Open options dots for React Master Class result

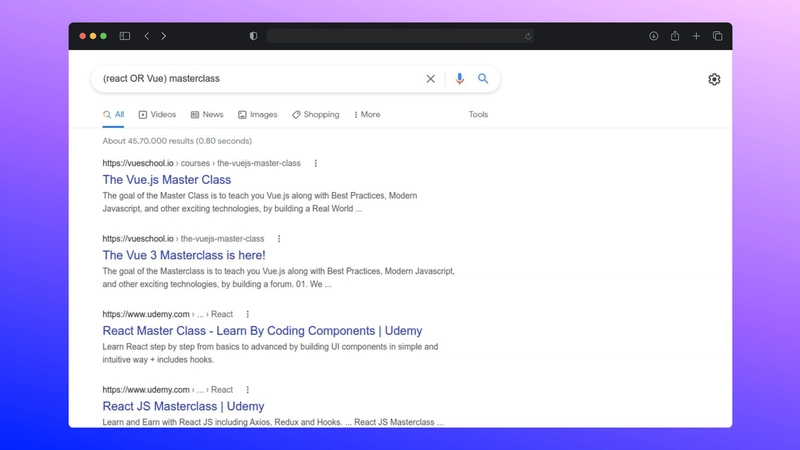(x=247, y=314)
